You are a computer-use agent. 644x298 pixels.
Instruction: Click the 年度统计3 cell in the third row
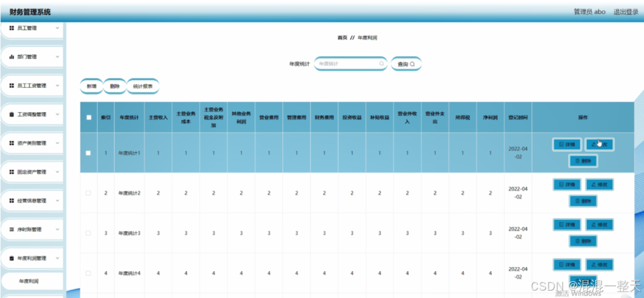[129, 233]
